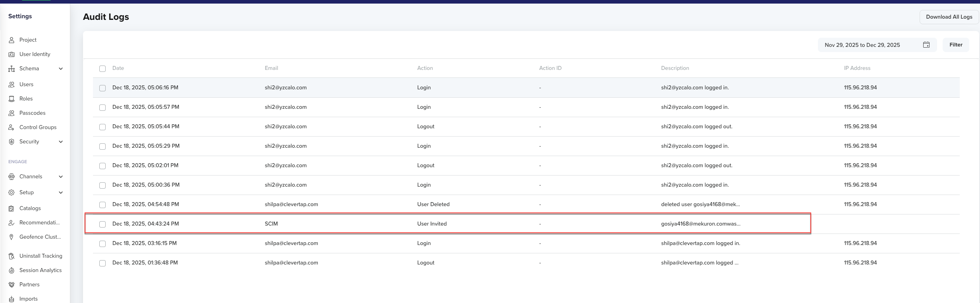This screenshot has height=303, width=980.
Task: Expand the Security menu chevron
Action: click(x=61, y=142)
